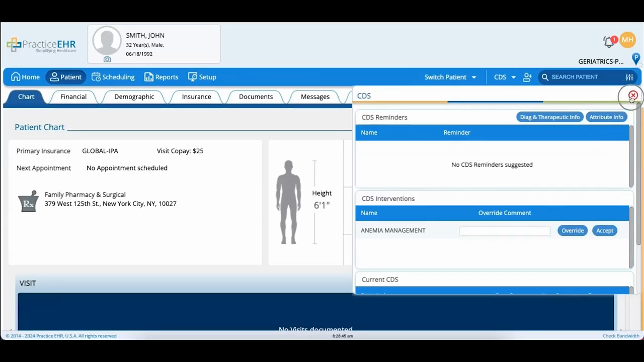Click the Reports chart icon

[x=148, y=77]
